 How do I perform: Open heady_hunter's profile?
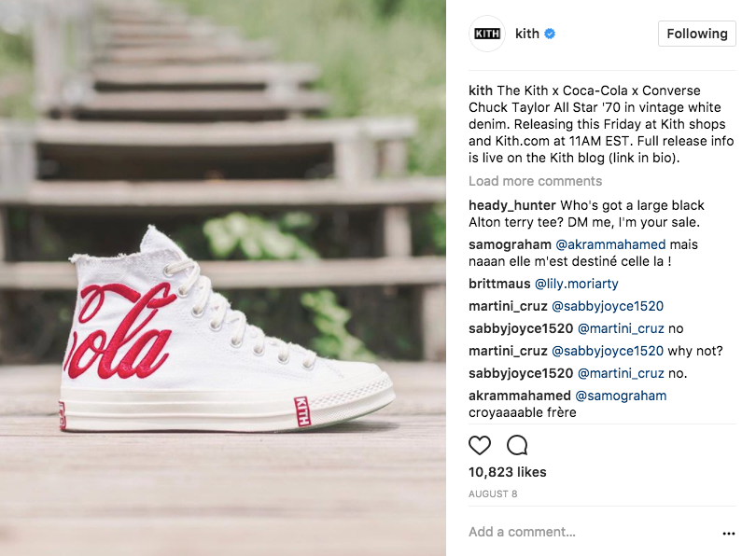coord(512,205)
